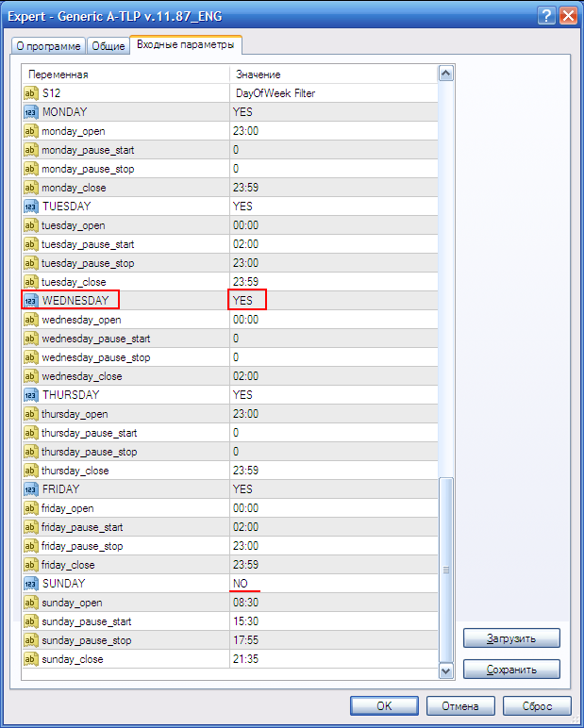Select the thursday_open variable row name
584x728 pixels.
(75, 414)
